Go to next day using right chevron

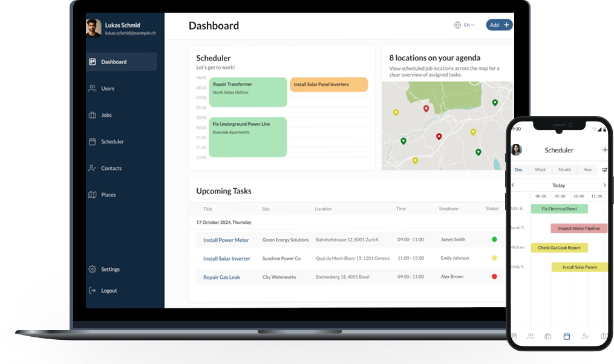604,185
